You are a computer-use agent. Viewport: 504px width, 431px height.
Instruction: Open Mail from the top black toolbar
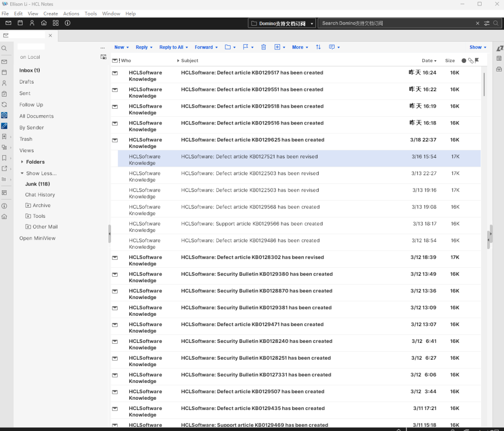pyautogui.click(x=8, y=23)
